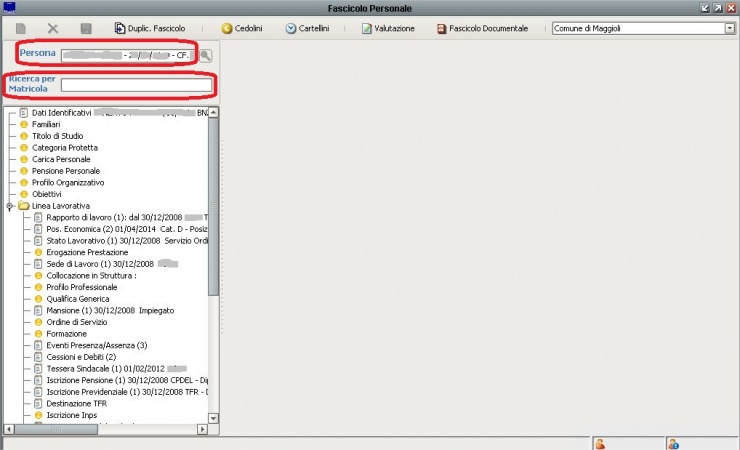Click the Destinazione TFR document icon
740x450 pixels.
(38, 404)
